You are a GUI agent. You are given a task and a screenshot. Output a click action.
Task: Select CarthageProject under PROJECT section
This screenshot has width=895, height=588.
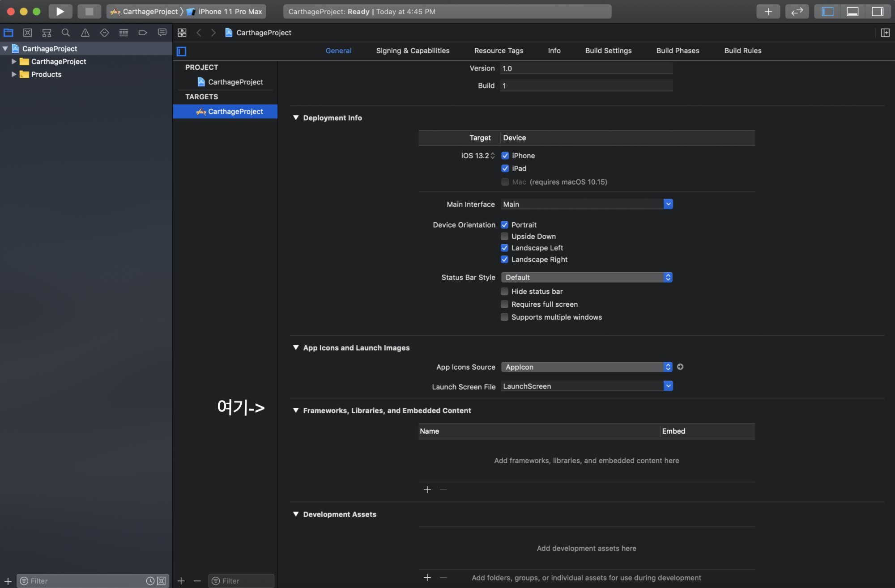[235, 82]
